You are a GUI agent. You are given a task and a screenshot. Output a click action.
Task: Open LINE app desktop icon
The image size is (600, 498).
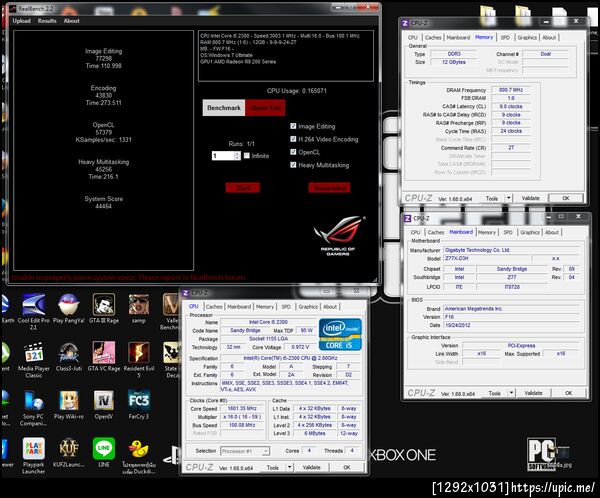pyautogui.click(x=104, y=453)
